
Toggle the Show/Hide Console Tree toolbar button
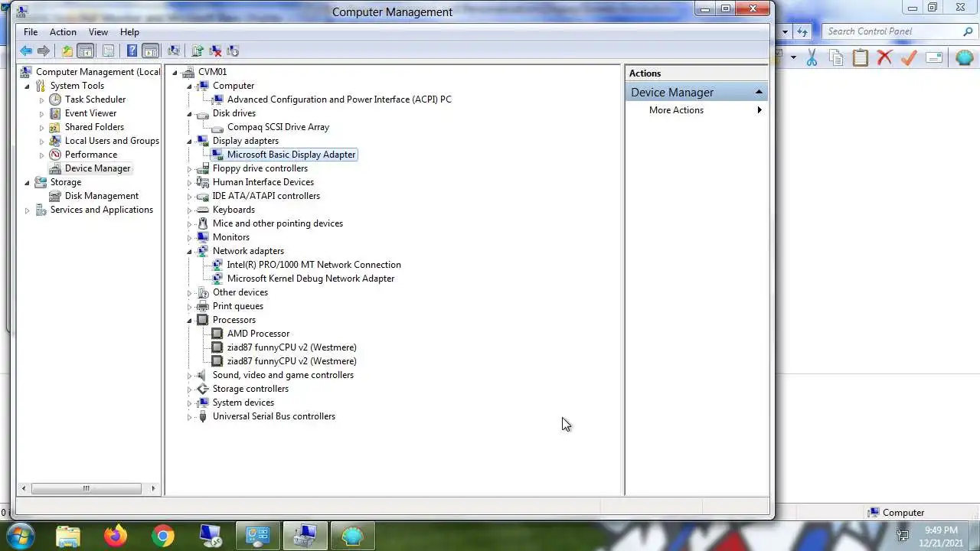point(86,51)
